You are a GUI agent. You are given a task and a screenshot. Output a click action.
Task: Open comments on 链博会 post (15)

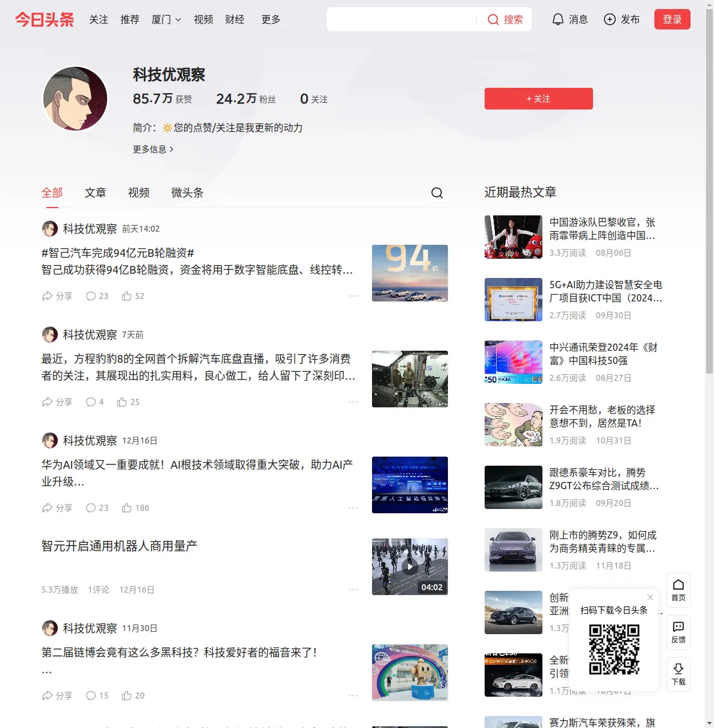(97, 696)
